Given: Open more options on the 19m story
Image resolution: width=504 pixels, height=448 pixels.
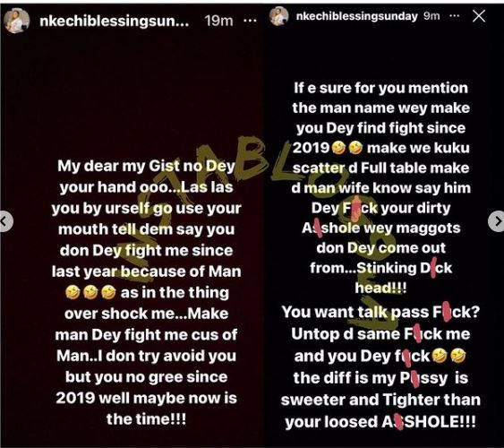Looking at the screenshot, I should tap(250, 21).
